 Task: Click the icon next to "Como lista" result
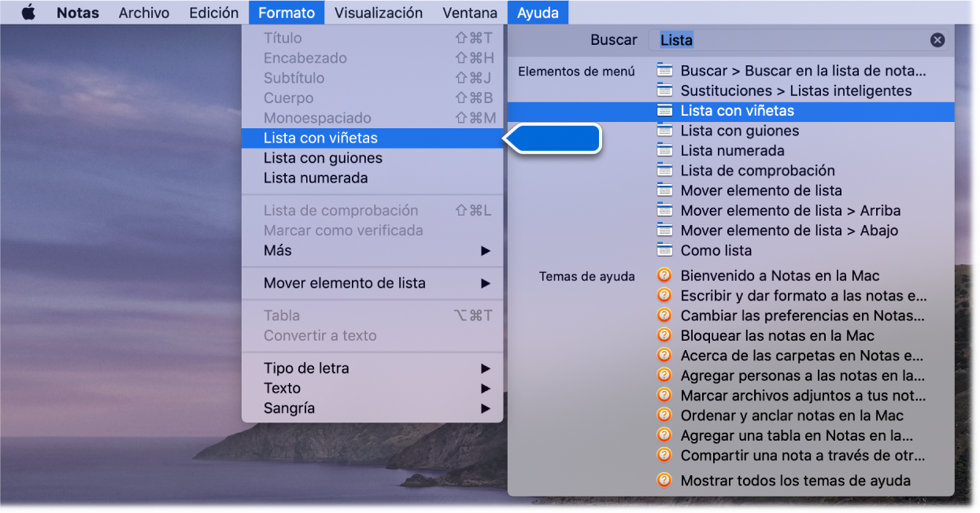(665, 250)
